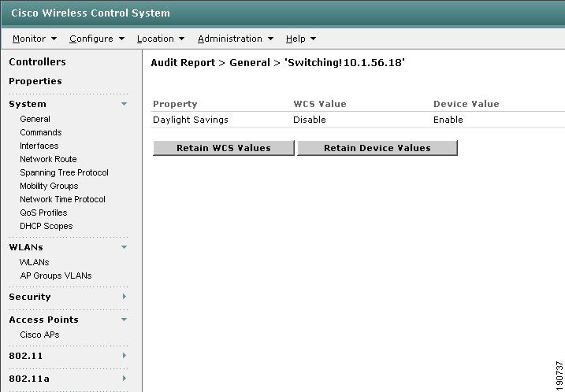Open QoS Profiles page
Image resolution: width=565 pixels, height=392 pixels.
(x=43, y=213)
